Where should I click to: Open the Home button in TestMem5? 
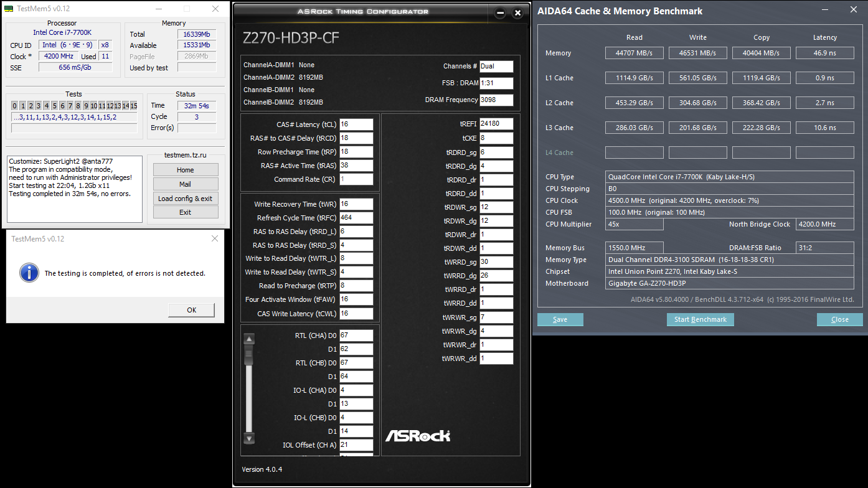click(x=186, y=170)
